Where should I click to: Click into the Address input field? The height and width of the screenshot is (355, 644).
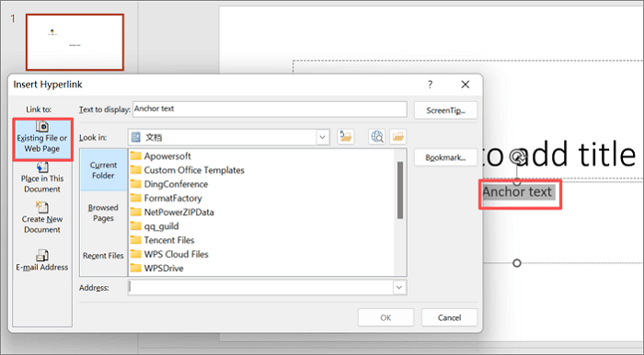(260, 288)
